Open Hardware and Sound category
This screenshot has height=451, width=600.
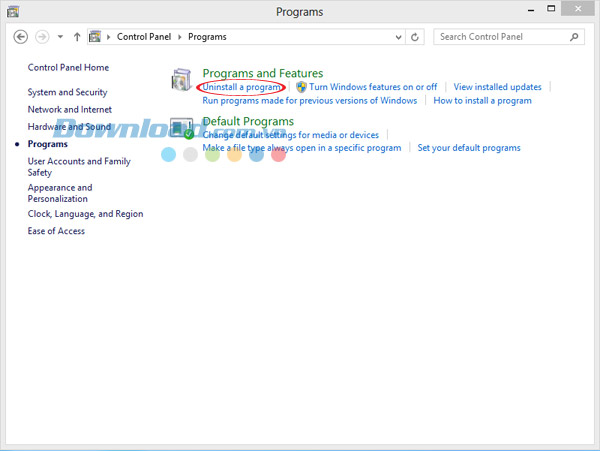point(69,127)
